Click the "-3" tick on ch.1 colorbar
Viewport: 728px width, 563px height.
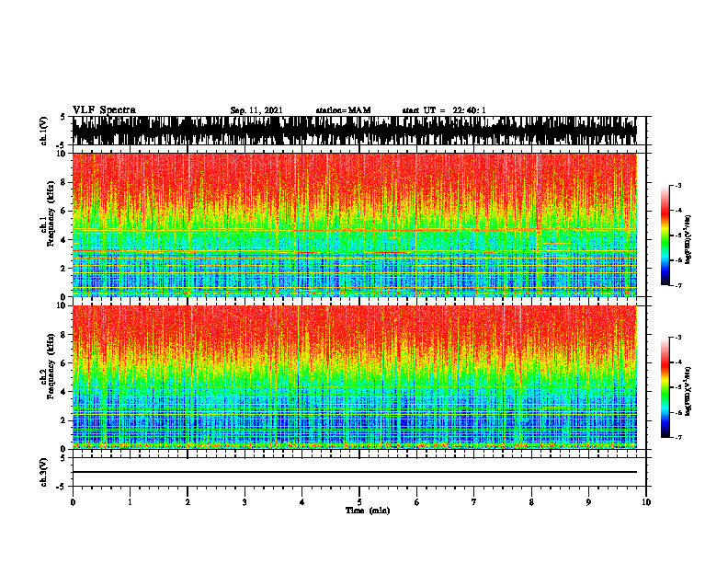click(677, 186)
